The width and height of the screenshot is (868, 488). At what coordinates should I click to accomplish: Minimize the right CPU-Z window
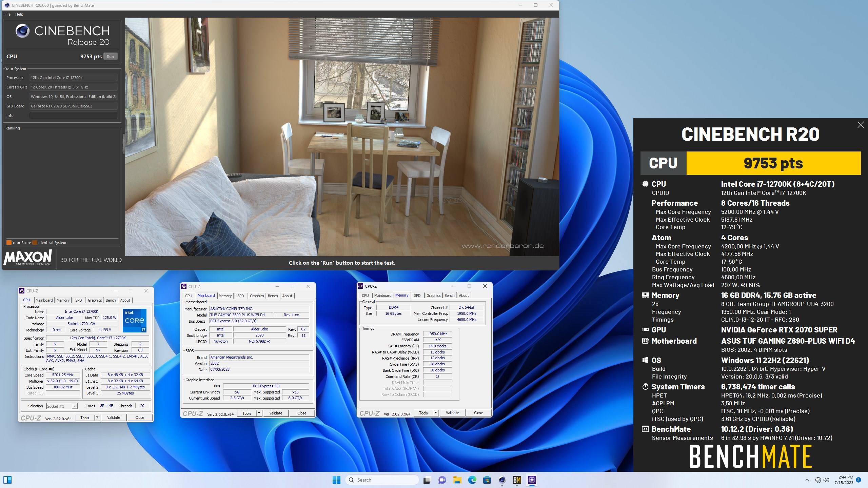point(454,286)
